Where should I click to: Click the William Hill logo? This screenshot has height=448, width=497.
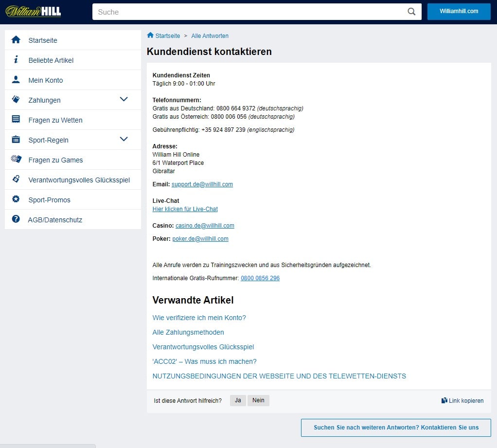(x=33, y=11)
